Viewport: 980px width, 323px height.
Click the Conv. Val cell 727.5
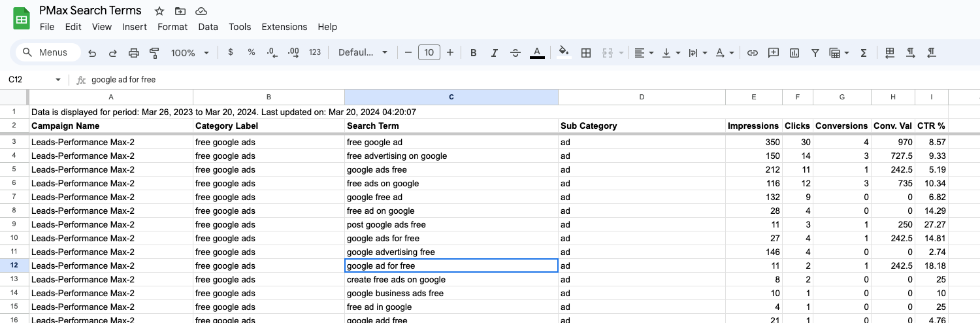click(893, 156)
